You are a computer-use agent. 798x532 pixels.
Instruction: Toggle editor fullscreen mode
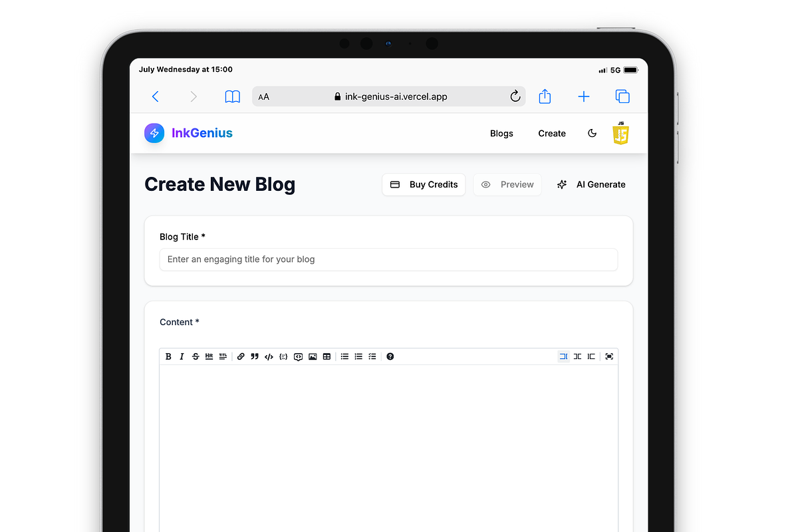point(609,356)
